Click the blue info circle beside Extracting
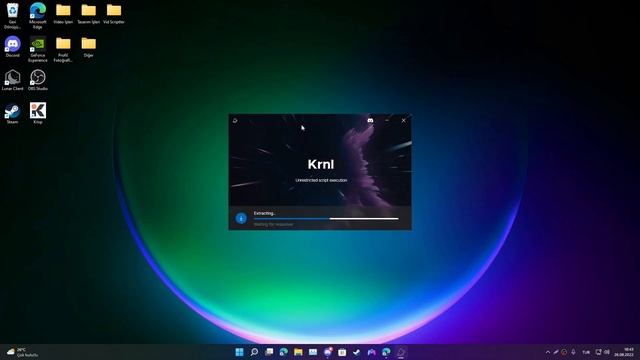 tap(241, 218)
